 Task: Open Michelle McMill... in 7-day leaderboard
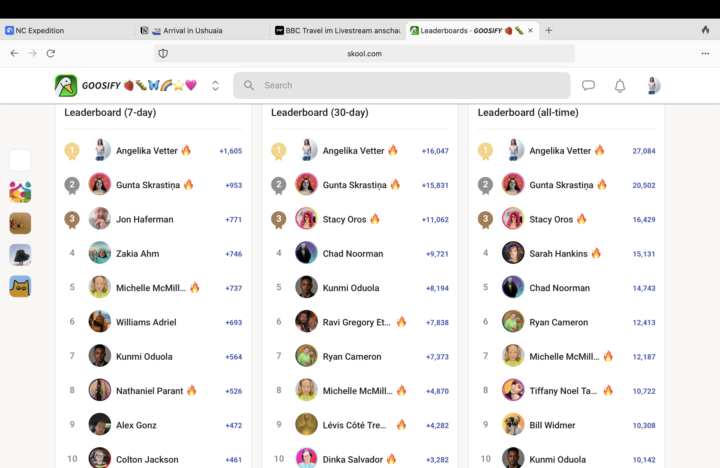click(151, 288)
